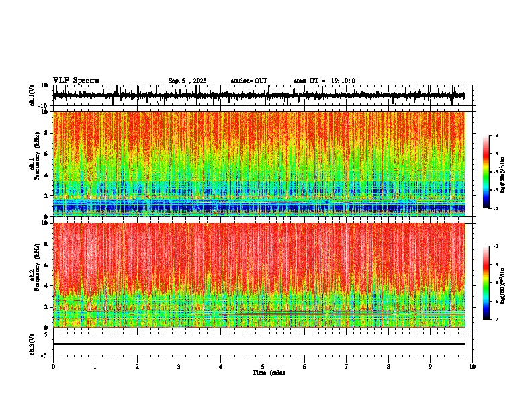
Task: Click the 'Time (min)' axis label
Action: (x=269, y=373)
